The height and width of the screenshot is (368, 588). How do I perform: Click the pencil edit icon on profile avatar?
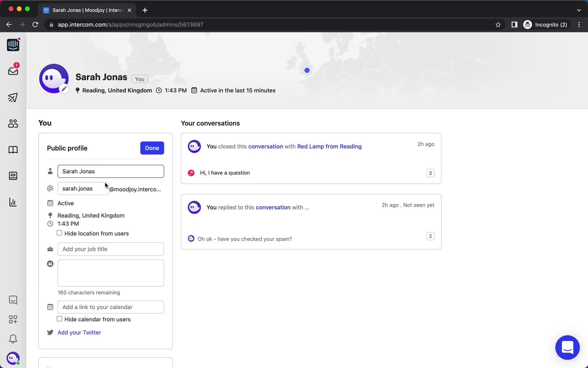[64, 89]
